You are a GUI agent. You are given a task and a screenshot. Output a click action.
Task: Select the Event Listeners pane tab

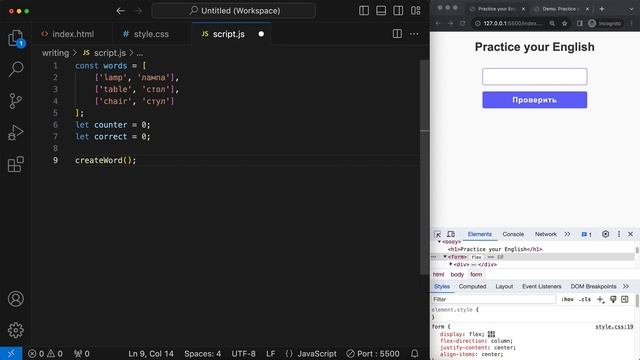pyautogui.click(x=542, y=287)
